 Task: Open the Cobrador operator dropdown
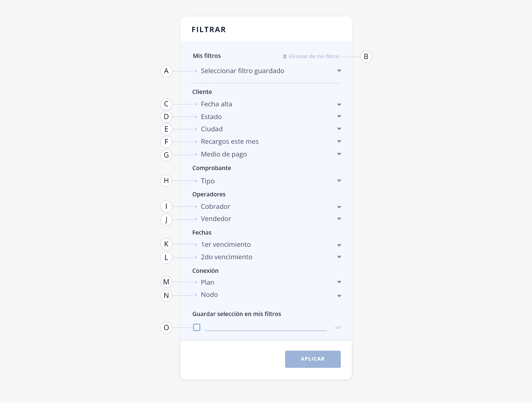point(267,207)
